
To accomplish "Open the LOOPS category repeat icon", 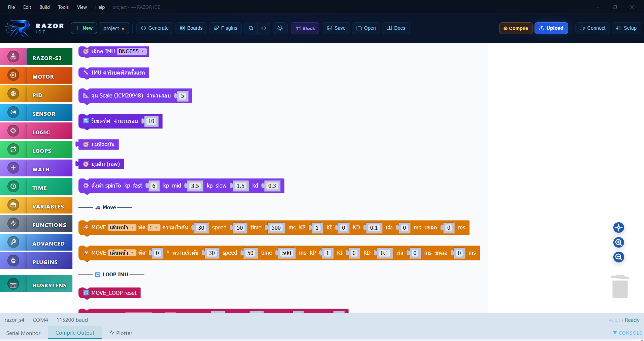I will [13, 149].
